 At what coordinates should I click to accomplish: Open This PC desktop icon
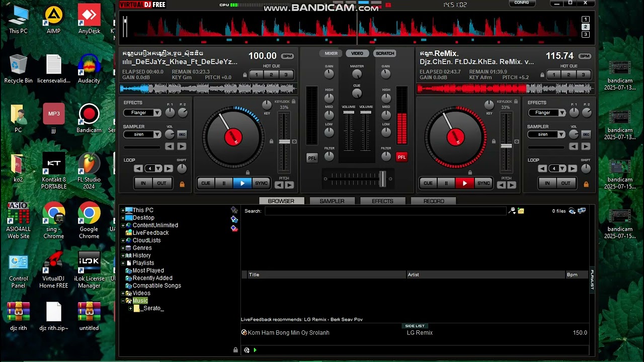[x=18, y=20]
